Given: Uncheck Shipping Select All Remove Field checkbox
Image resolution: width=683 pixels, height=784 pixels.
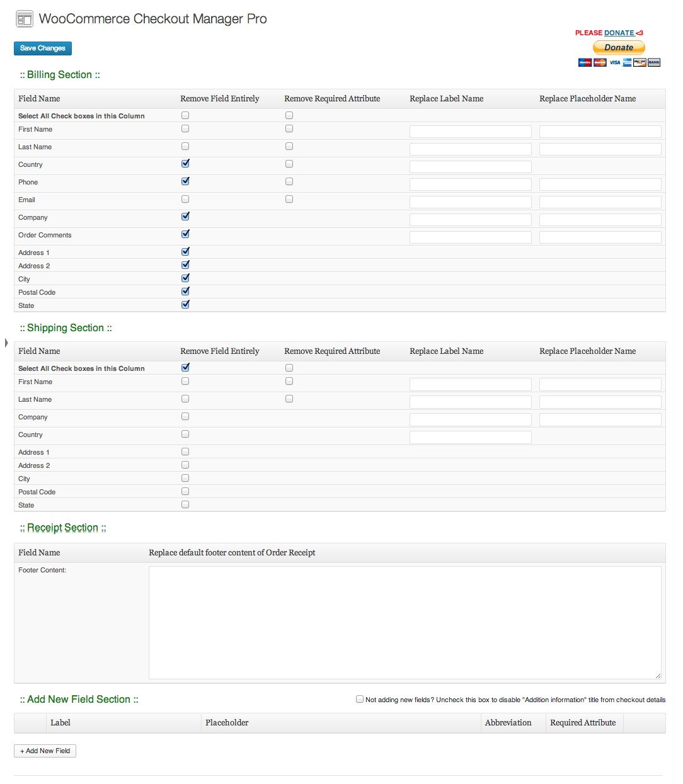Looking at the screenshot, I should (185, 368).
